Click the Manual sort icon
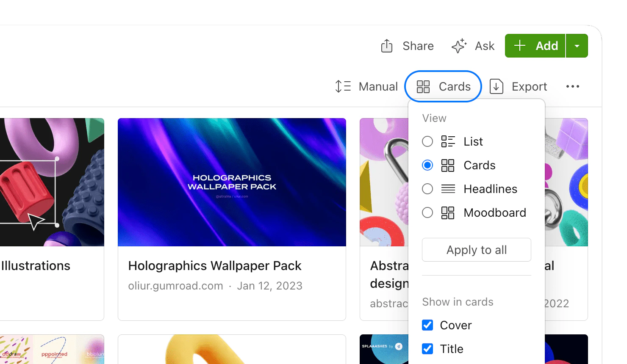This screenshot has width=627, height=364. tap(343, 86)
